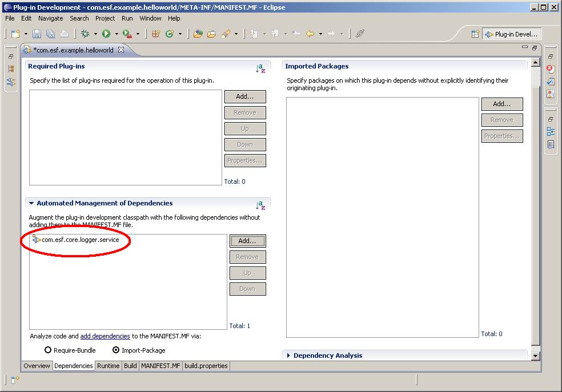Open the Project menu
Viewport: 562px width, 392px height.
(105, 18)
